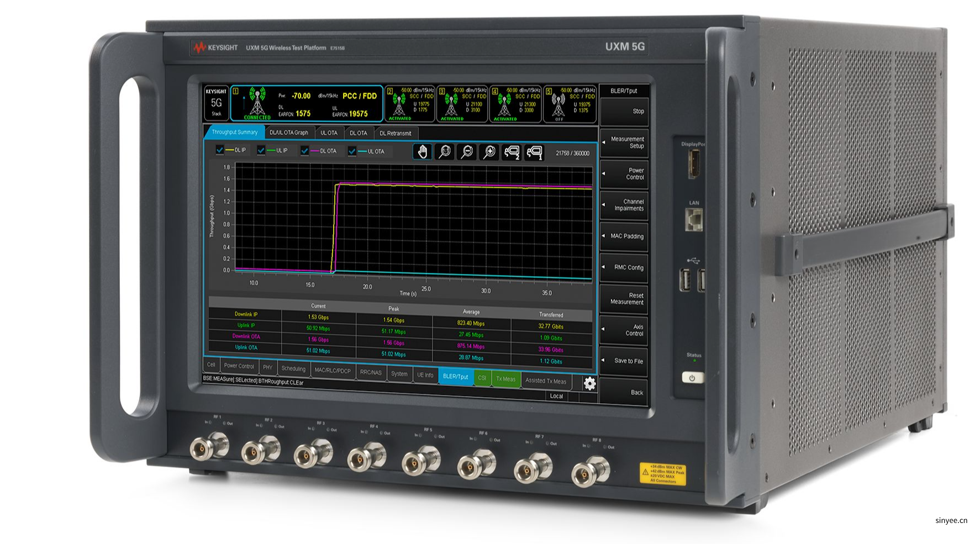Open the settings gear icon
The width and height of the screenshot is (980, 544).
click(589, 383)
